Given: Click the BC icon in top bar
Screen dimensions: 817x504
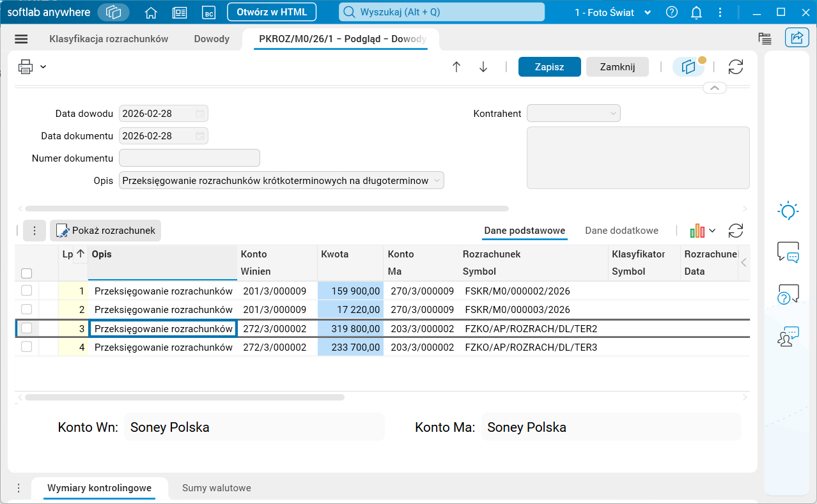Looking at the screenshot, I should [208, 12].
